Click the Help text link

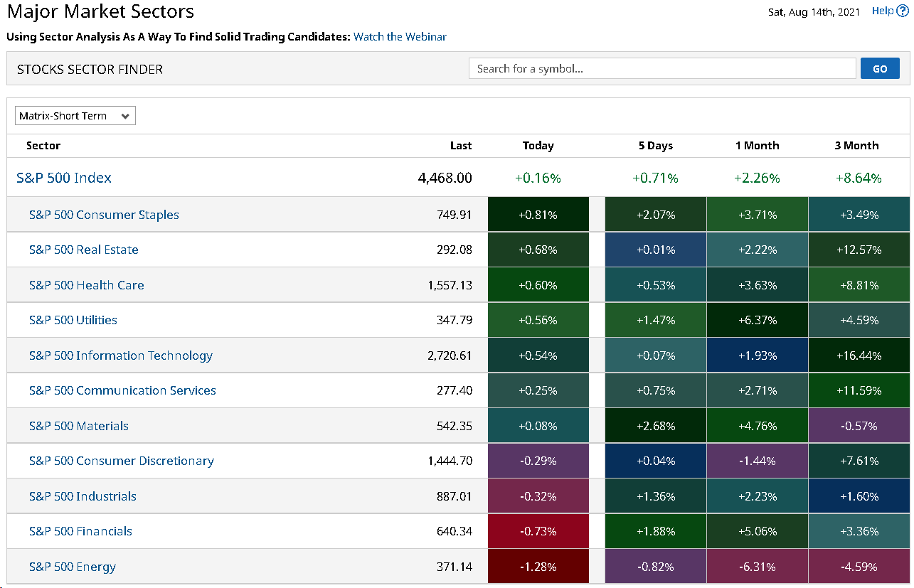[x=883, y=11]
